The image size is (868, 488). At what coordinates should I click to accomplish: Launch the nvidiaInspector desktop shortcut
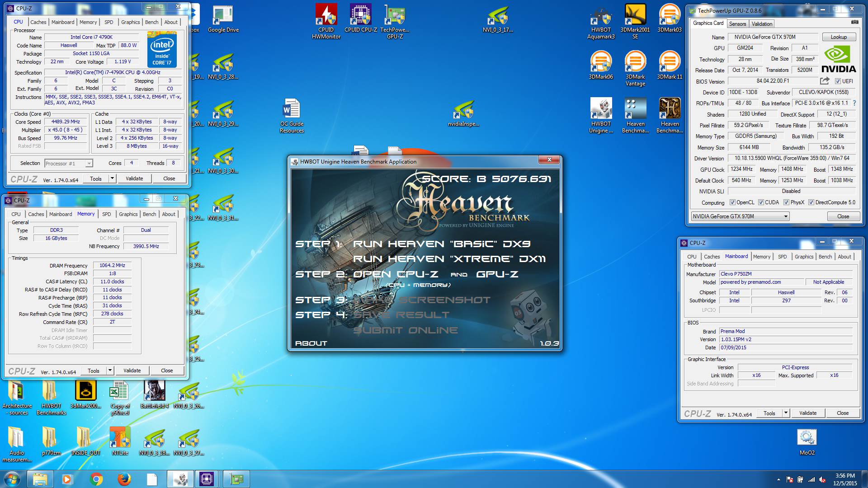click(463, 113)
